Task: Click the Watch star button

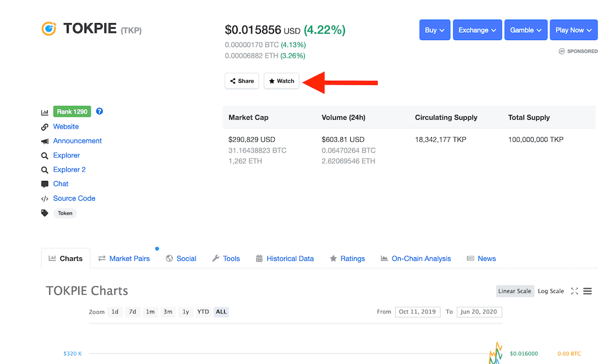Action: pos(282,81)
